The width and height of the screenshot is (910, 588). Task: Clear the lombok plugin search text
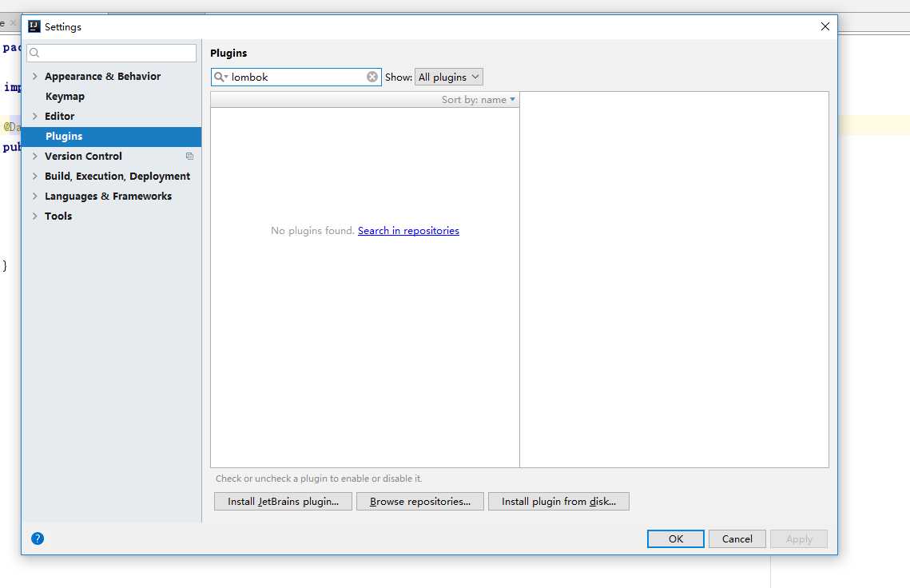click(372, 77)
